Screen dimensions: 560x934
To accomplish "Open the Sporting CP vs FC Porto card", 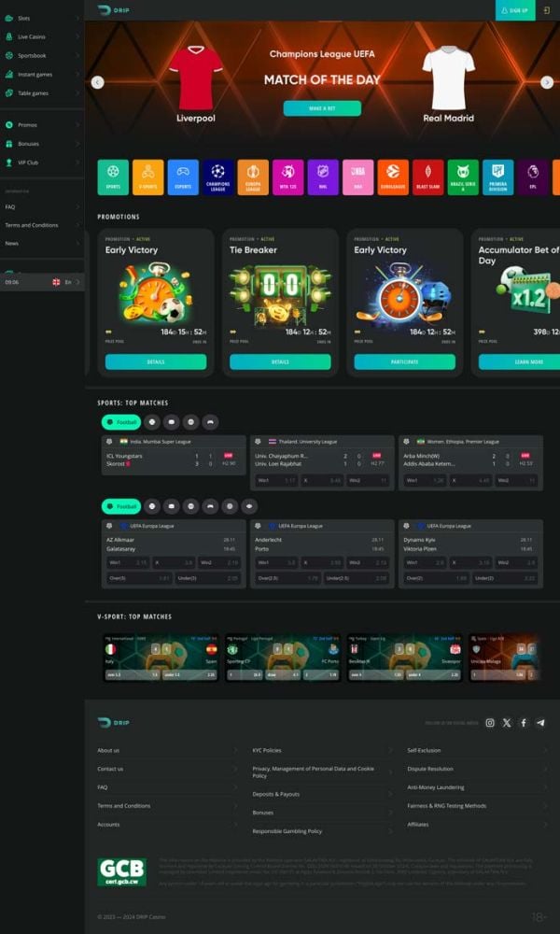I will (284, 658).
